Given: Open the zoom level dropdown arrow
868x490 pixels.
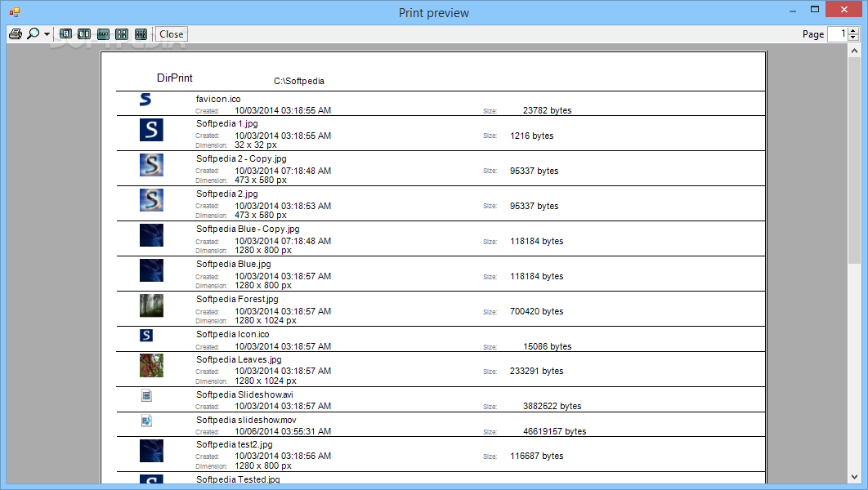Looking at the screenshot, I should click(47, 34).
